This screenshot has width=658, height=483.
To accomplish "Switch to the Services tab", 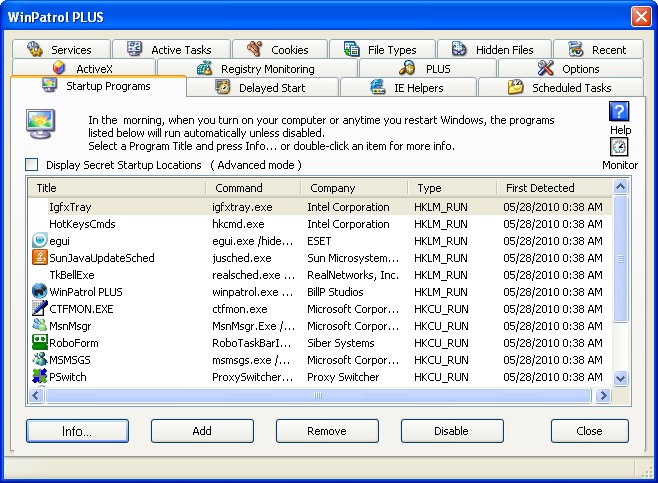I will 61,49.
